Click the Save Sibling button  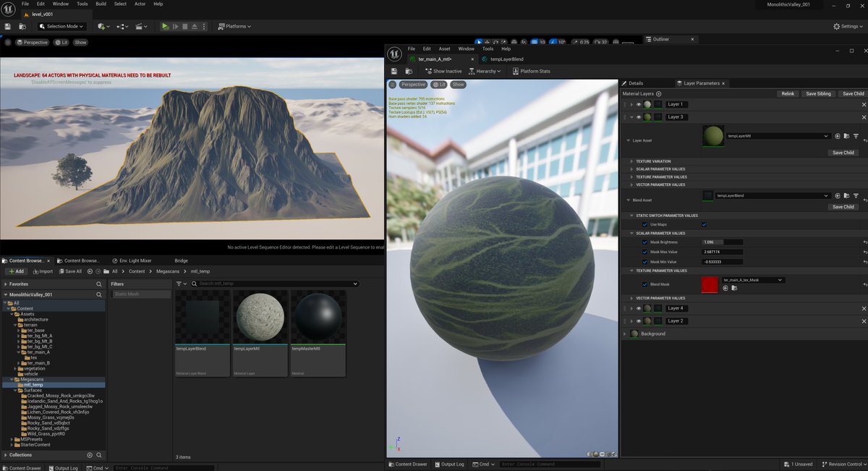(x=819, y=94)
